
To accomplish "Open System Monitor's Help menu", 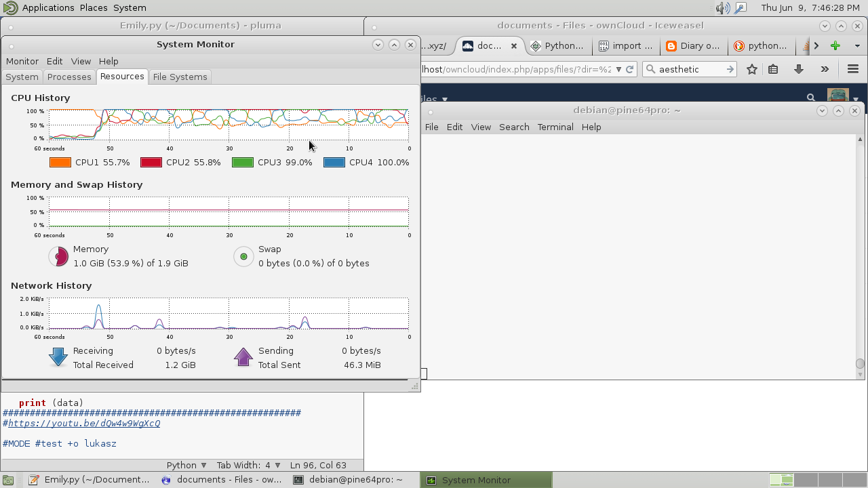I will 108,61.
